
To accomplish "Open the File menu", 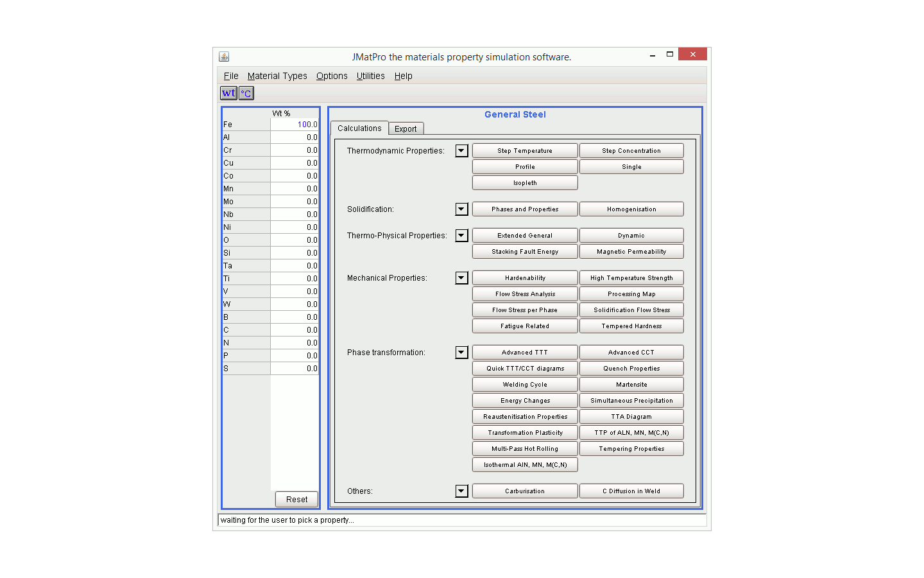I will 231,76.
